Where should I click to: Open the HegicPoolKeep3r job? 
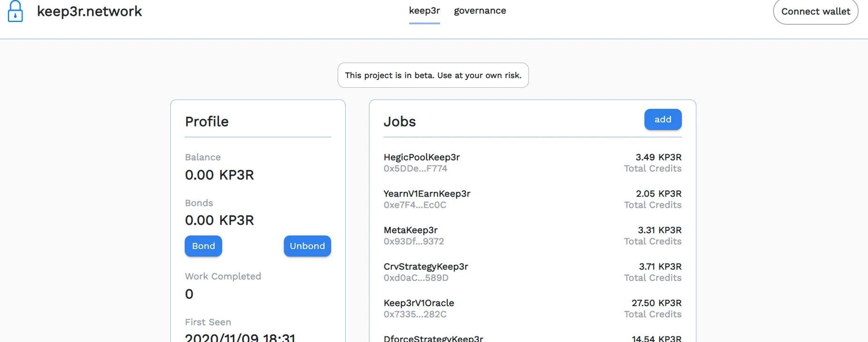tap(421, 157)
